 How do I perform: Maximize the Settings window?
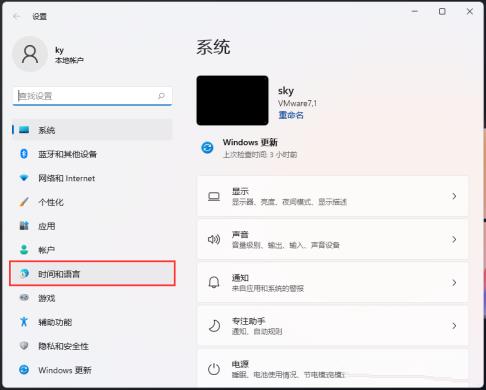(442, 12)
